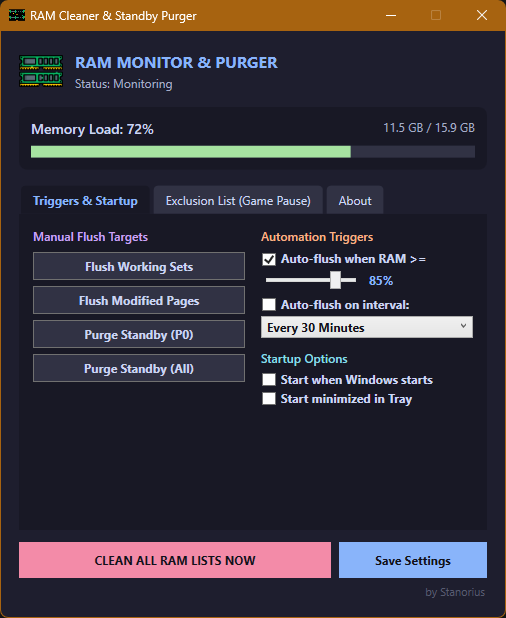The width and height of the screenshot is (506, 618).
Task: Click the Manual Flush Targets heading
Action: click(x=90, y=237)
